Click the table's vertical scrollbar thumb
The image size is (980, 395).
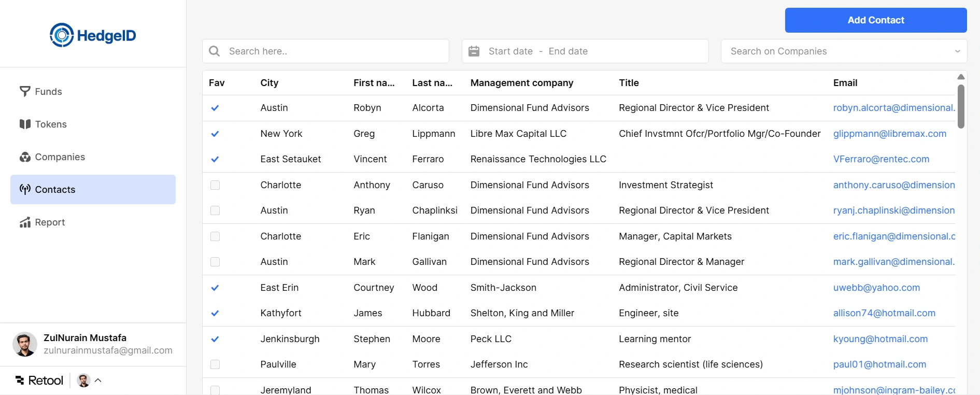click(x=961, y=106)
